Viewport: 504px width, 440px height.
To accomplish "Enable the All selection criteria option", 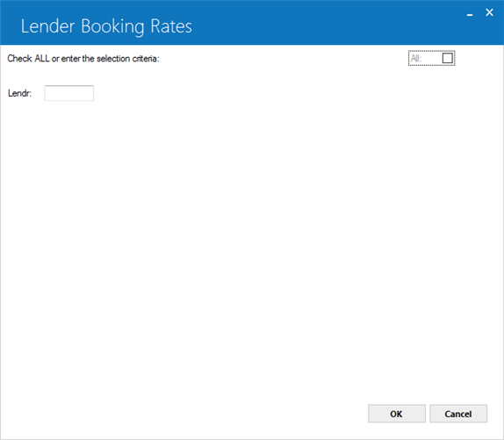I will click(x=447, y=58).
